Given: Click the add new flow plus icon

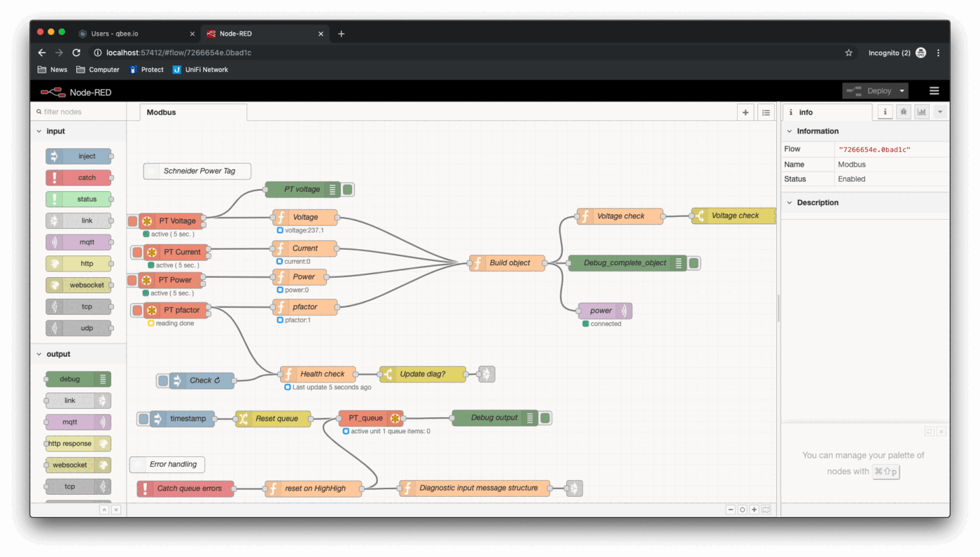Looking at the screenshot, I should [x=745, y=112].
